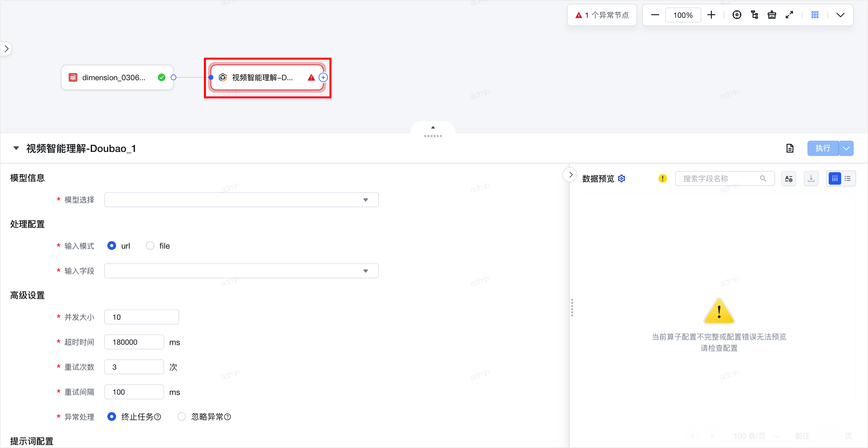This screenshot has width=868, height=448.
Task: Select the 终止任务 radio option
Action: (111, 417)
